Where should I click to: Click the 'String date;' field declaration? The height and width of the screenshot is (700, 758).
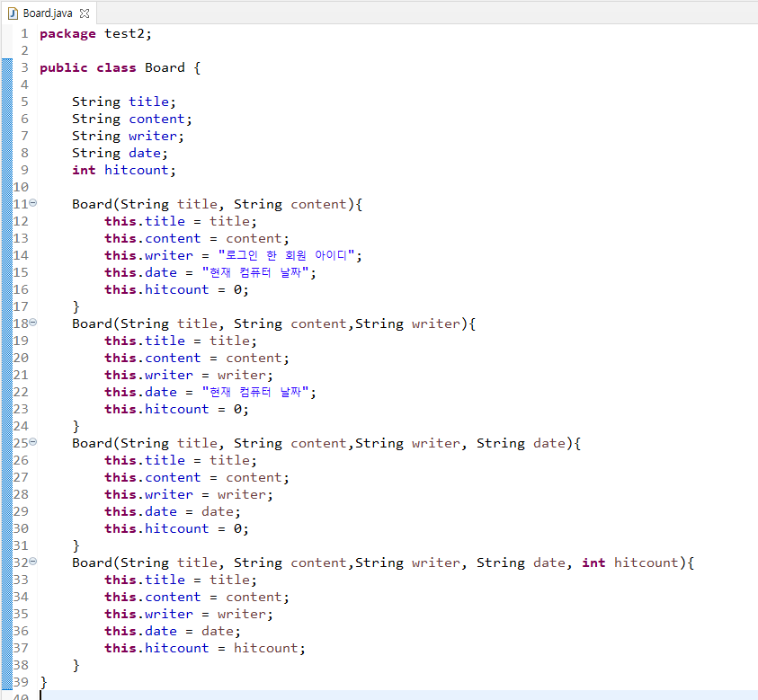(120, 153)
